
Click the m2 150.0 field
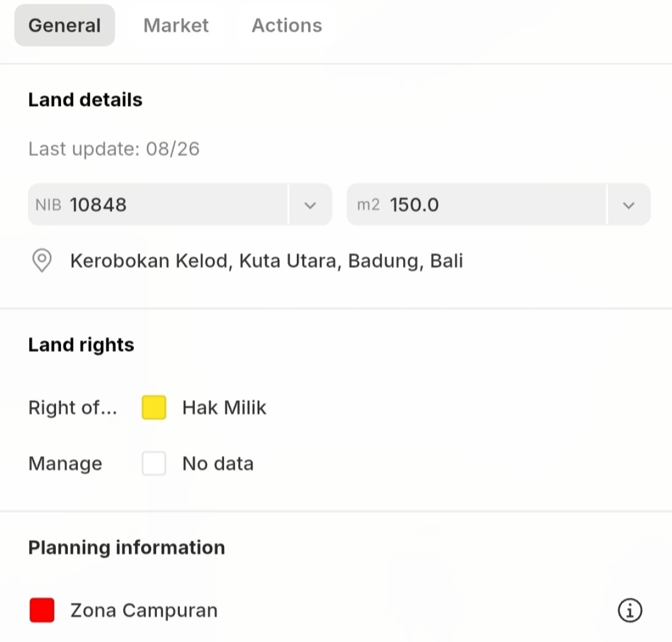point(477,205)
